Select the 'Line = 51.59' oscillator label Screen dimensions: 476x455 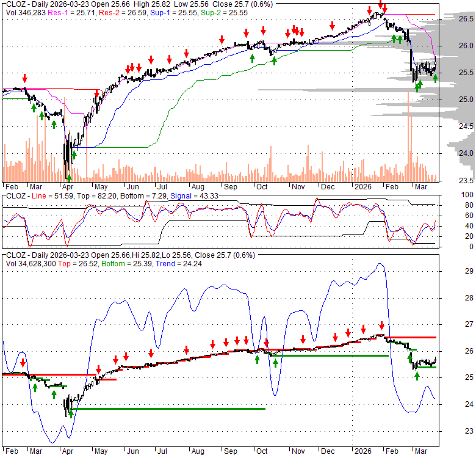(52, 196)
